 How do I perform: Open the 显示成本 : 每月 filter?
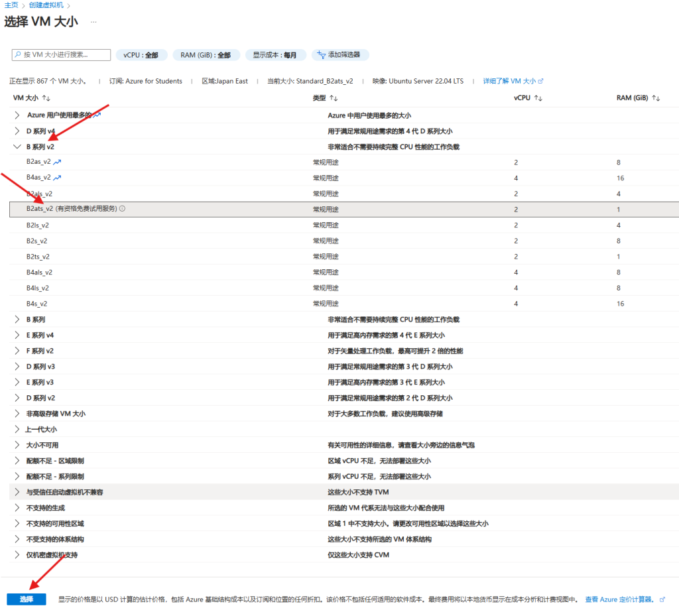[275, 55]
